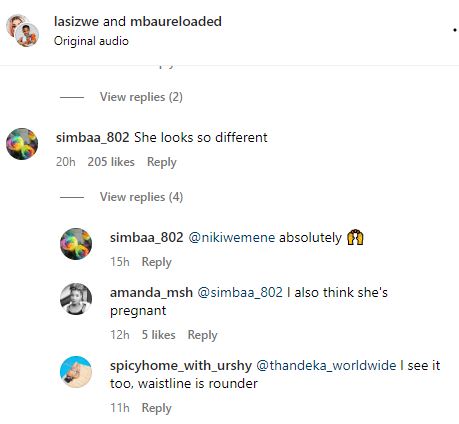The image size is (459, 424).
Task: Open amanda_msh profile picture
Action: pos(76,299)
